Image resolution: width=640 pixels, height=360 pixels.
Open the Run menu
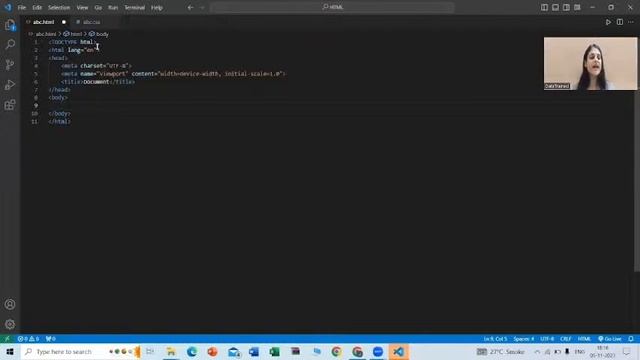point(113,7)
